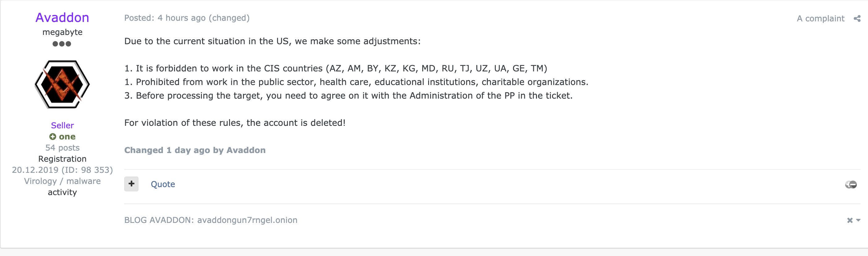This screenshot has width=868, height=256.
Task: Click 'Changed 1 day ago by Avaddon' note
Action: pos(195,150)
